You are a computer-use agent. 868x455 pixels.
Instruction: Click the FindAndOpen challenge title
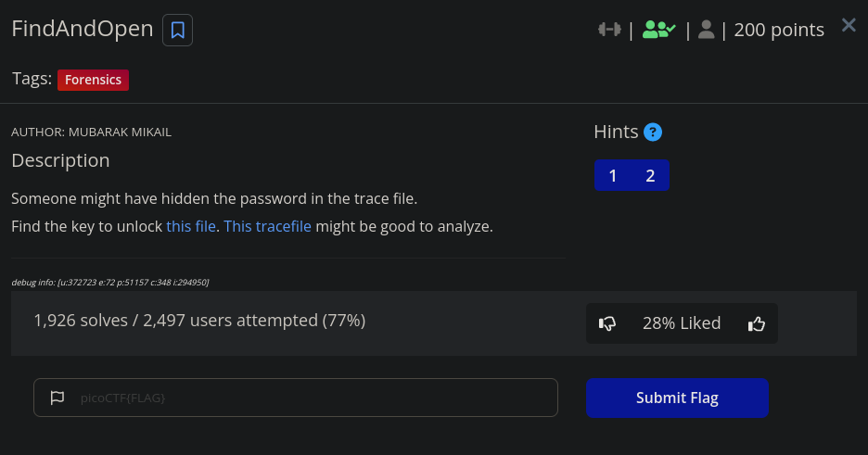(83, 29)
